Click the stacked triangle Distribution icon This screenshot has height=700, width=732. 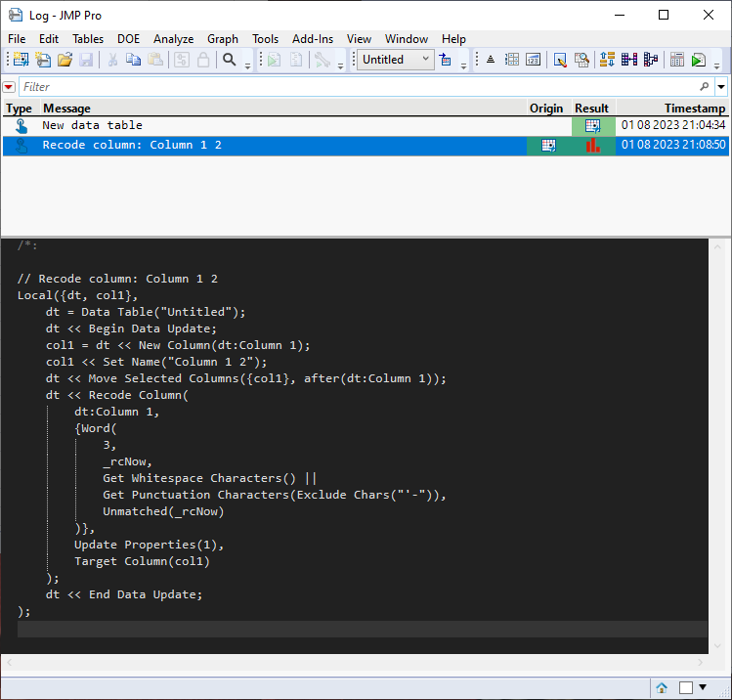(x=491, y=60)
